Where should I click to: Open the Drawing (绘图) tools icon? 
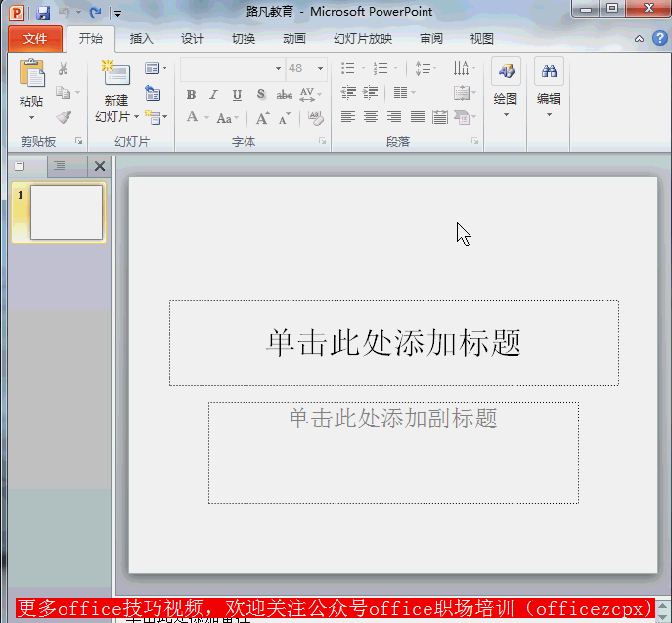[506, 72]
